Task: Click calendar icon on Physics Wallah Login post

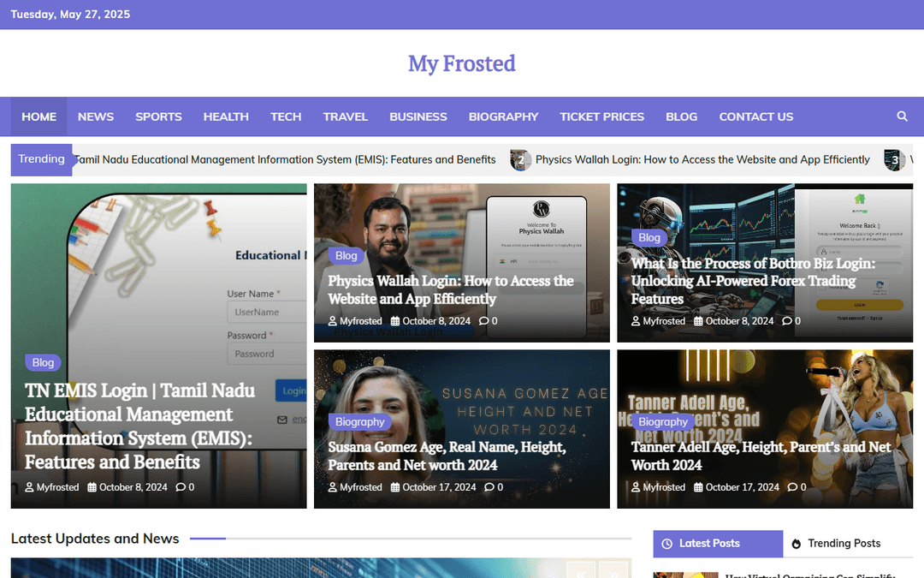Action: [x=395, y=321]
